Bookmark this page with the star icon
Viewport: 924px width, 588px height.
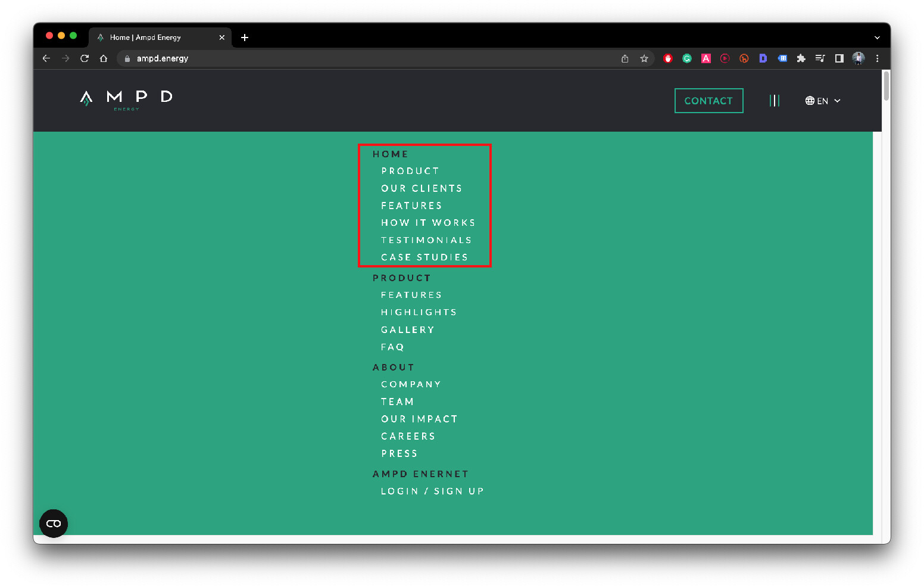(x=644, y=58)
